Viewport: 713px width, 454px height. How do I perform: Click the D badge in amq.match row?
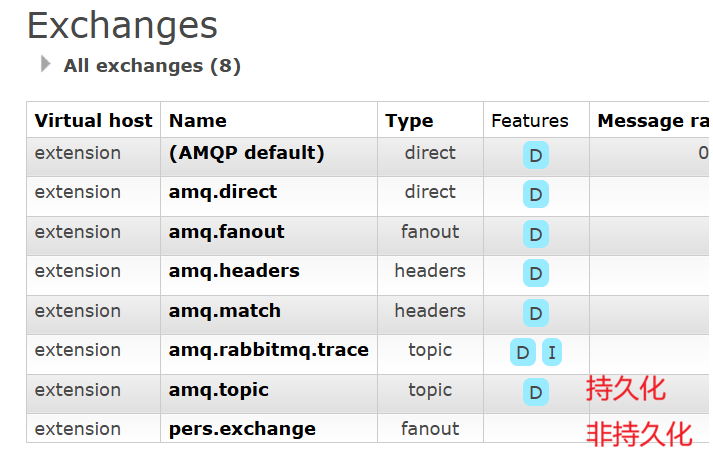click(x=536, y=313)
